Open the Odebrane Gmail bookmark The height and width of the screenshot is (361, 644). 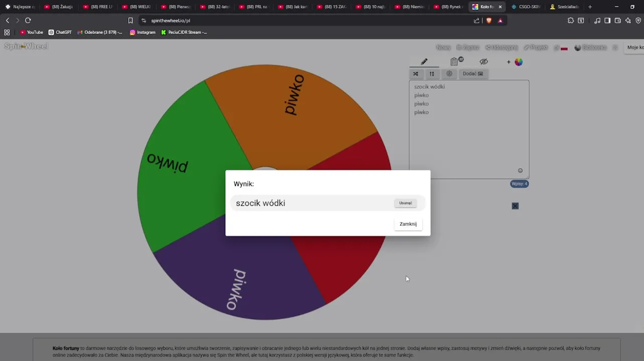pyautogui.click(x=99, y=32)
